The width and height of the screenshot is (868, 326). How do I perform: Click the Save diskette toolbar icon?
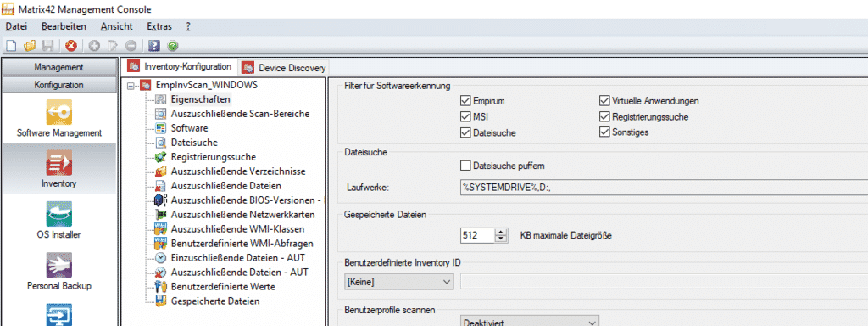click(x=48, y=46)
